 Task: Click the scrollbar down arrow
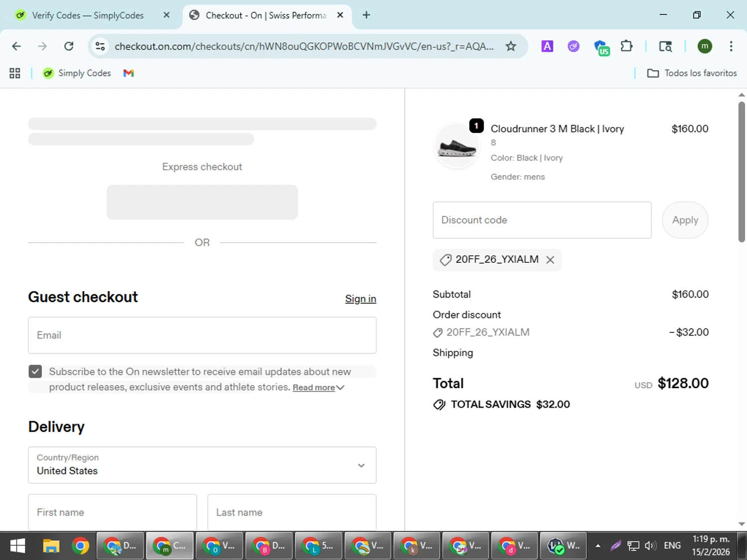pos(742,524)
